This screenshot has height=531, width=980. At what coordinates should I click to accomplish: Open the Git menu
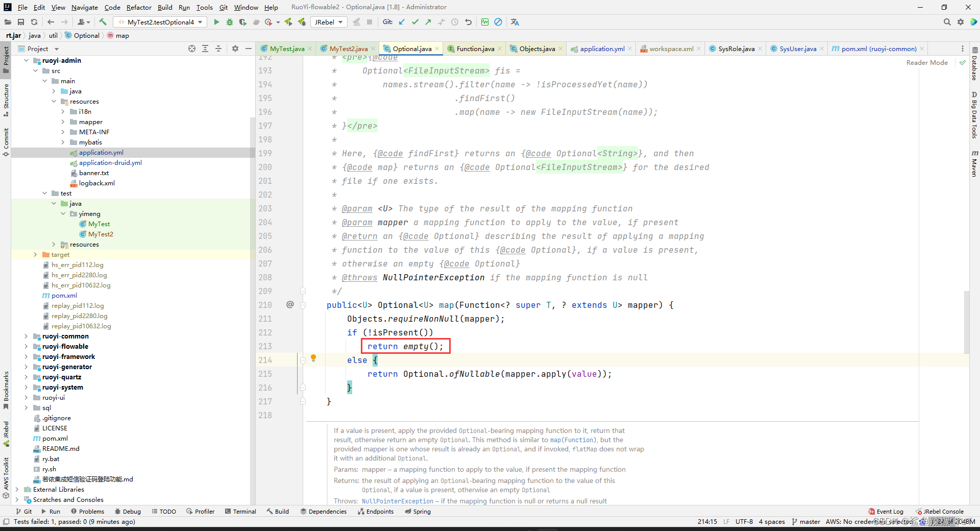224,7
